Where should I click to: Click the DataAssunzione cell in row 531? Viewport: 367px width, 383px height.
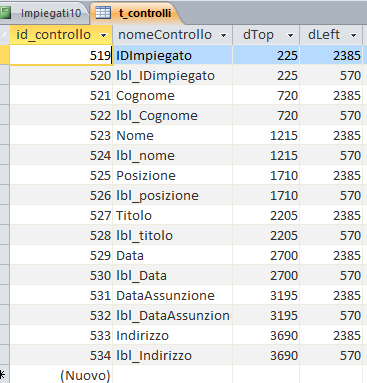(173, 295)
